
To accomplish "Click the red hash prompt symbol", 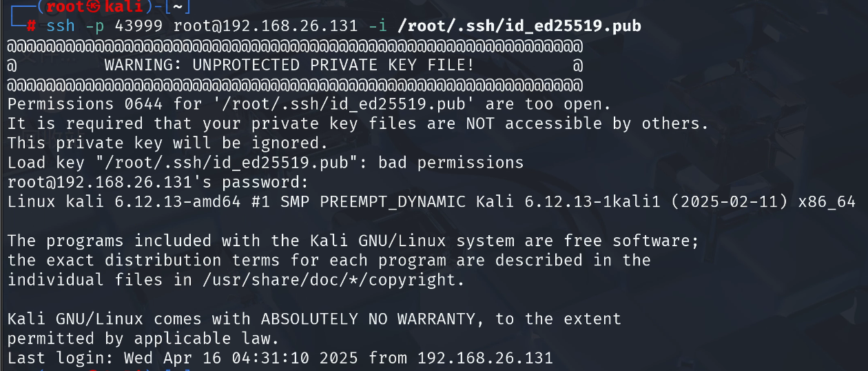I will (32, 27).
